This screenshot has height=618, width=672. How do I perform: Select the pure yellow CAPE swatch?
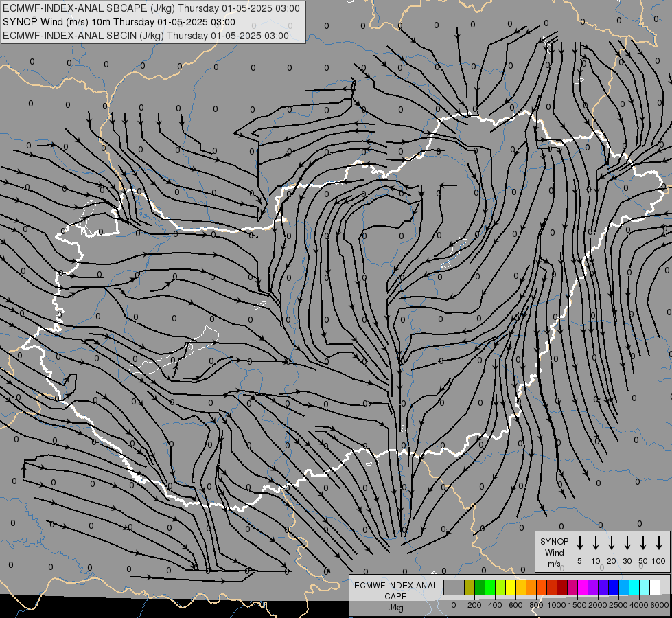tap(511, 587)
